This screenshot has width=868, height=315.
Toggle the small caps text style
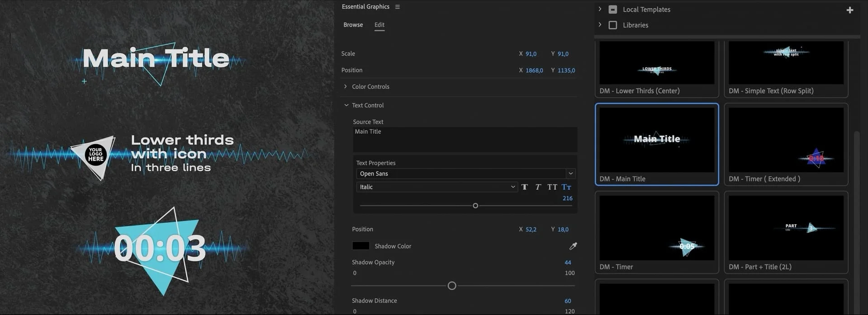coord(566,187)
